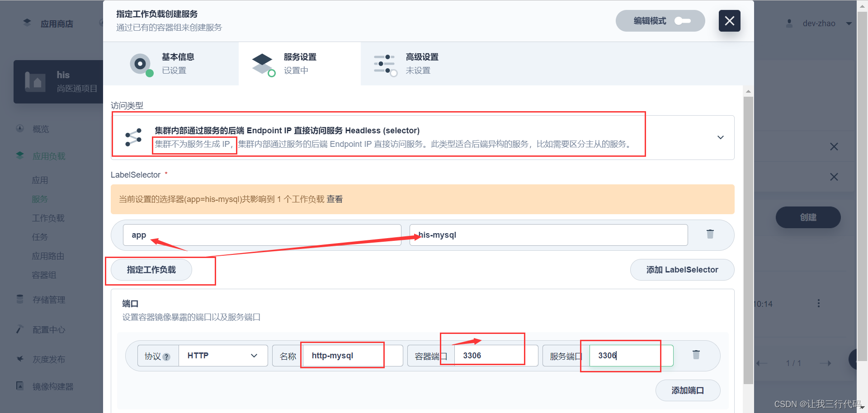Click the his project folder icon
Image resolution: width=868 pixels, height=413 pixels.
pyautogui.click(x=35, y=82)
